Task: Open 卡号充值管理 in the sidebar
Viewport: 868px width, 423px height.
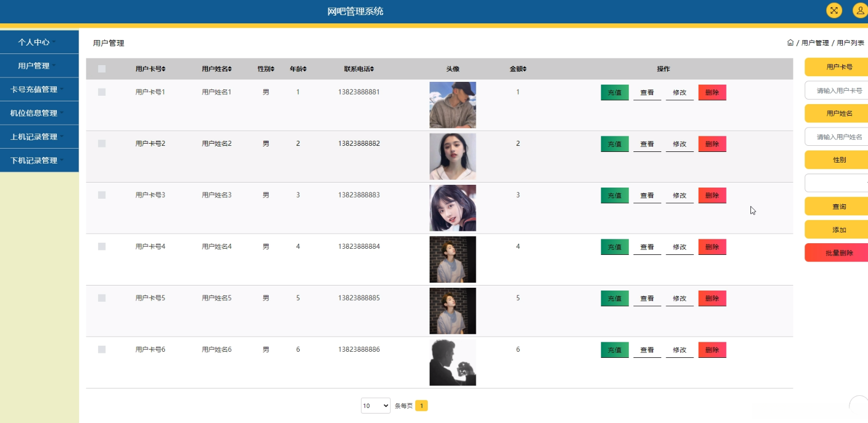Action: click(x=39, y=90)
